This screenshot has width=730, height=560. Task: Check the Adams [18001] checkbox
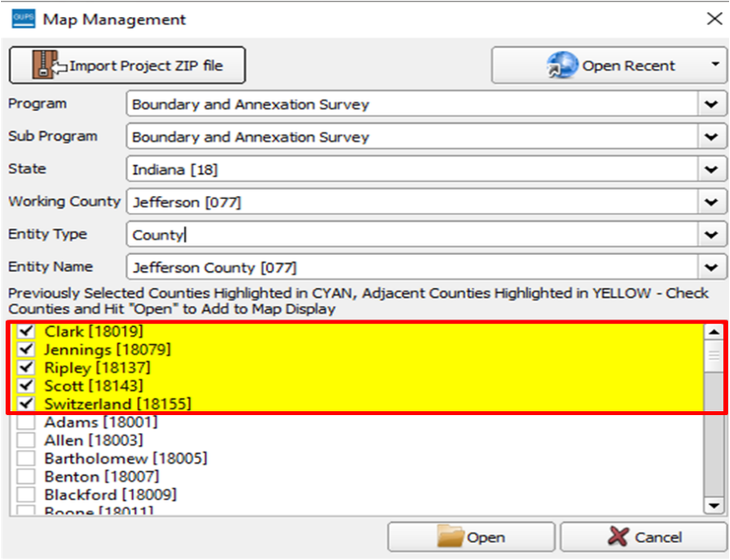27,422
